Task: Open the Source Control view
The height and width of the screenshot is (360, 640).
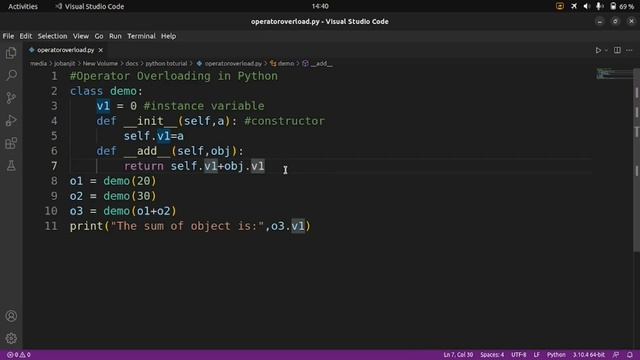Action: pyautogui.click(x=11, y=98)
